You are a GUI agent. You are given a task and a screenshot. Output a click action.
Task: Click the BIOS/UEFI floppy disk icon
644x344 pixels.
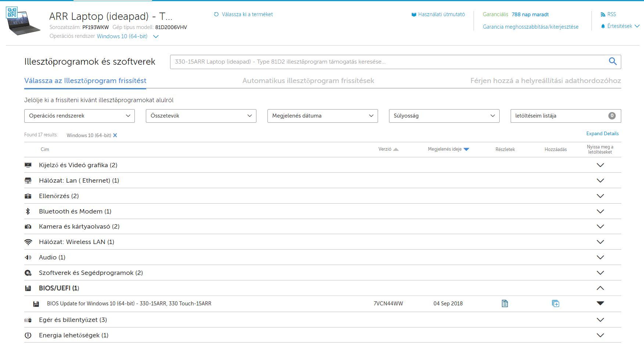28,288
